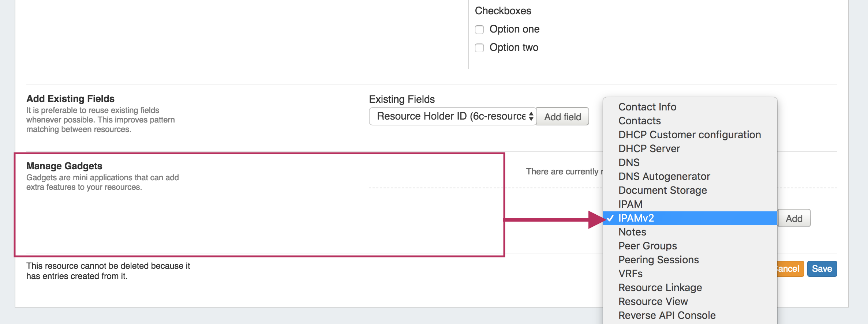Image resolution: width=868 pixels, height=324 pixels.
Task: Select Notes in the gadget dropdown
Action: pyautogui.click(x=632, y=232)
